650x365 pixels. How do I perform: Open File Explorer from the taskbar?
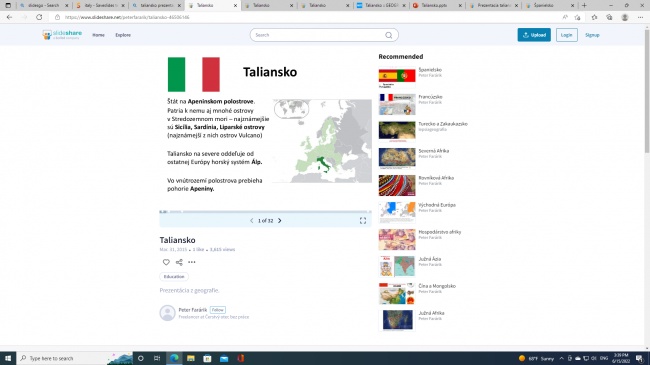pyautogui.click(x=191, y=358)
